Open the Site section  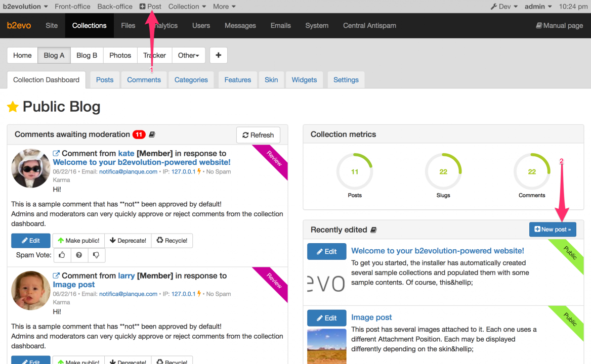(x=52, y=26)
